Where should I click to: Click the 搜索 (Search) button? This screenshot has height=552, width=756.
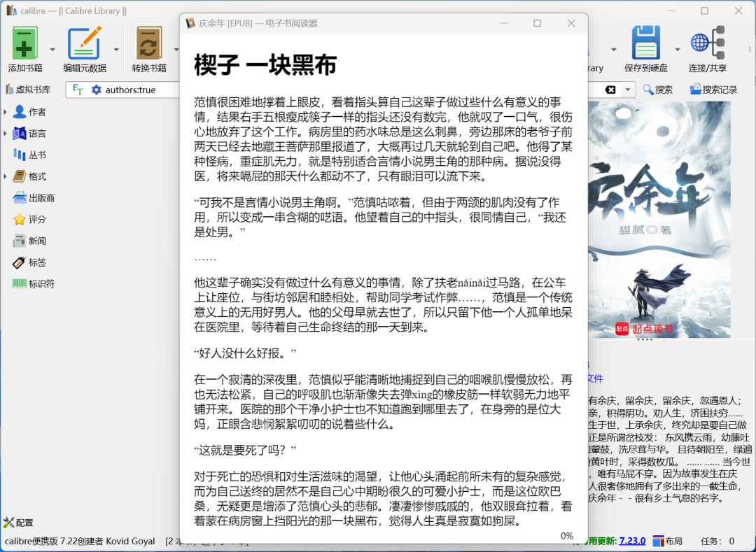pos(657,90)
